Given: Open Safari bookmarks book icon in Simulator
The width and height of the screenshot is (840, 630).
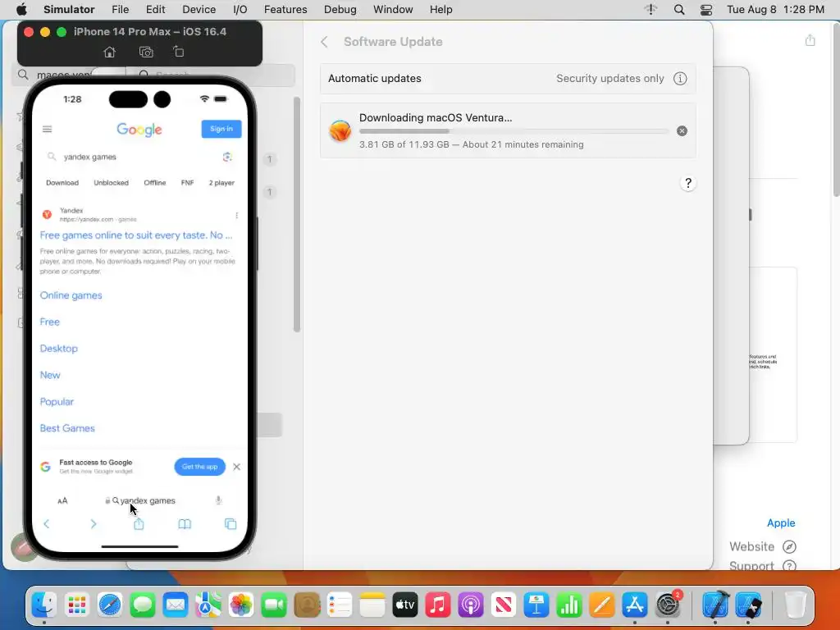Looking at the screenshot, I should pos(185,524).
